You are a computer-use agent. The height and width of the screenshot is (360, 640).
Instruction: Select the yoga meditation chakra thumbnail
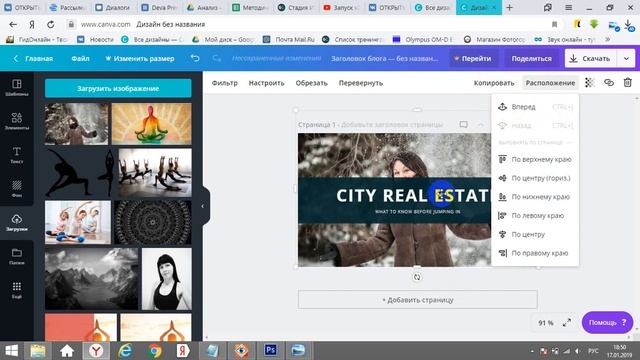click(151, 124)
